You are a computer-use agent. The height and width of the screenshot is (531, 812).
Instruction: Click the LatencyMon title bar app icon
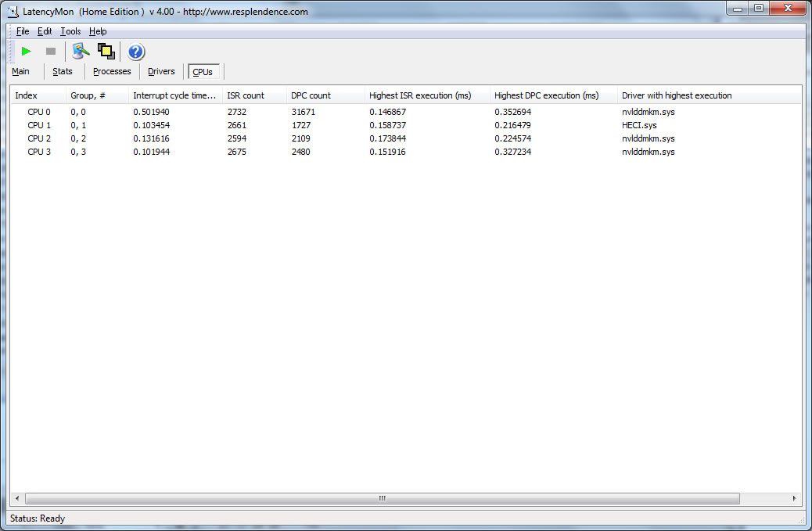click(12, 12)
